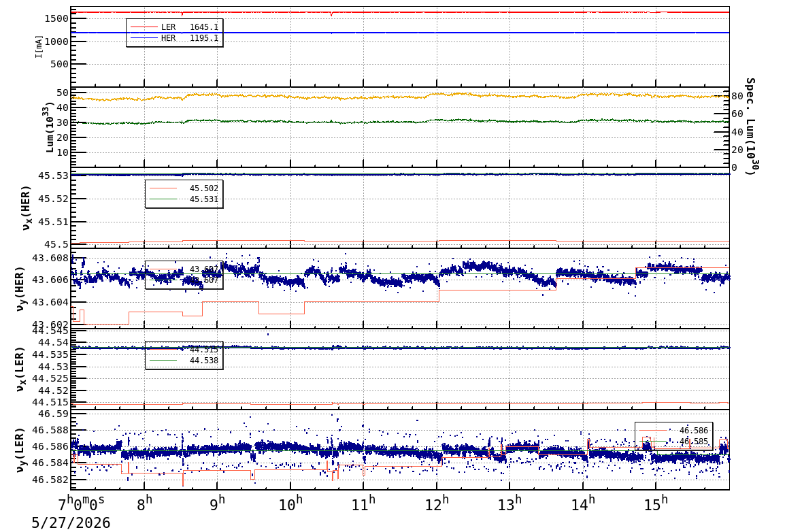The height and width of the screenshot is (532, 785).
Task: Click the 45.53 tick on νx(HER) axis
Action: 54,176
